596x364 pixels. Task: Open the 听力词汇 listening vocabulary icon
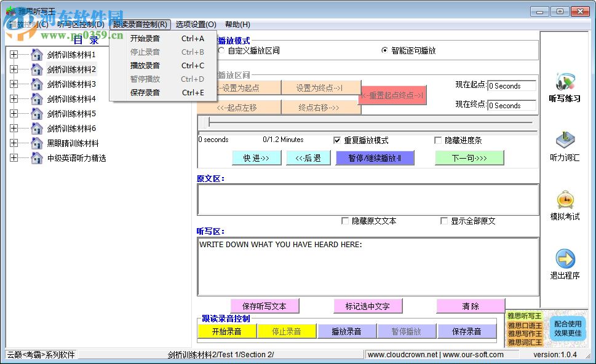[x=565, y=141]
